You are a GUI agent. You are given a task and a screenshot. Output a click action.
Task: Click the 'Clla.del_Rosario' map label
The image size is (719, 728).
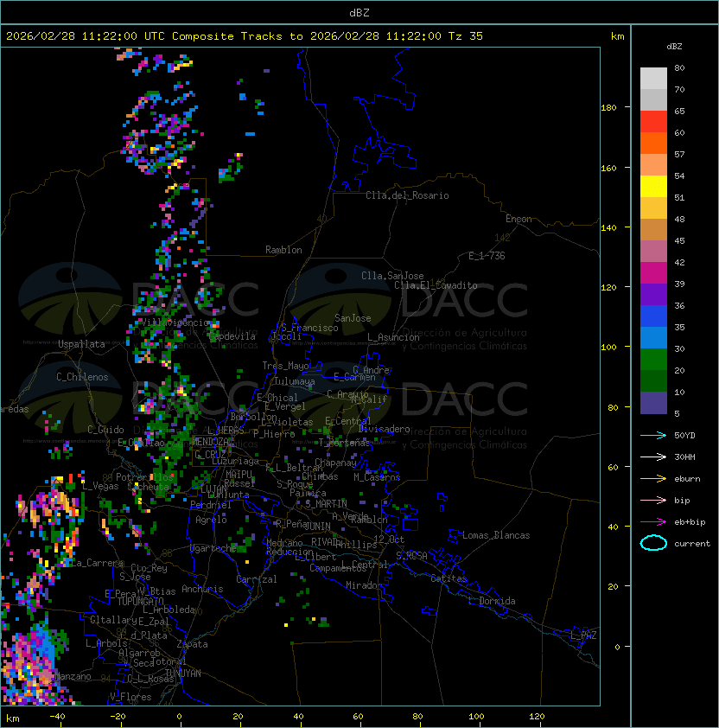pos(407,195)
